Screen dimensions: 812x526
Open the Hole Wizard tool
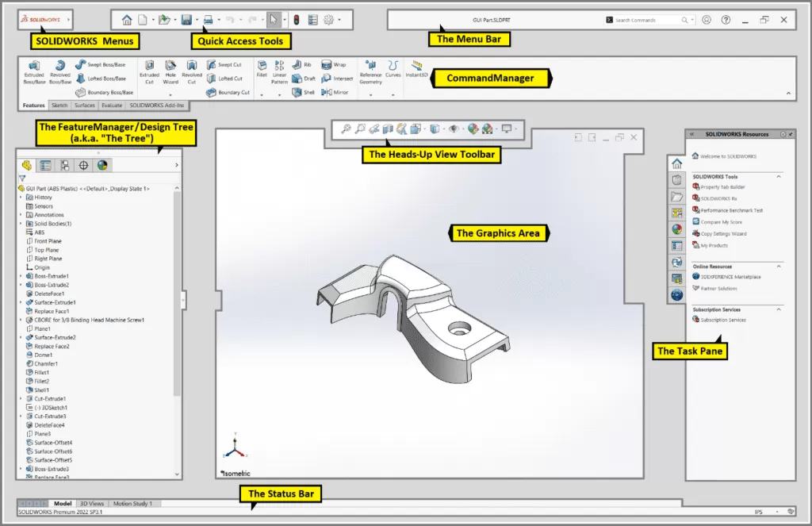[x=170, y=72]
